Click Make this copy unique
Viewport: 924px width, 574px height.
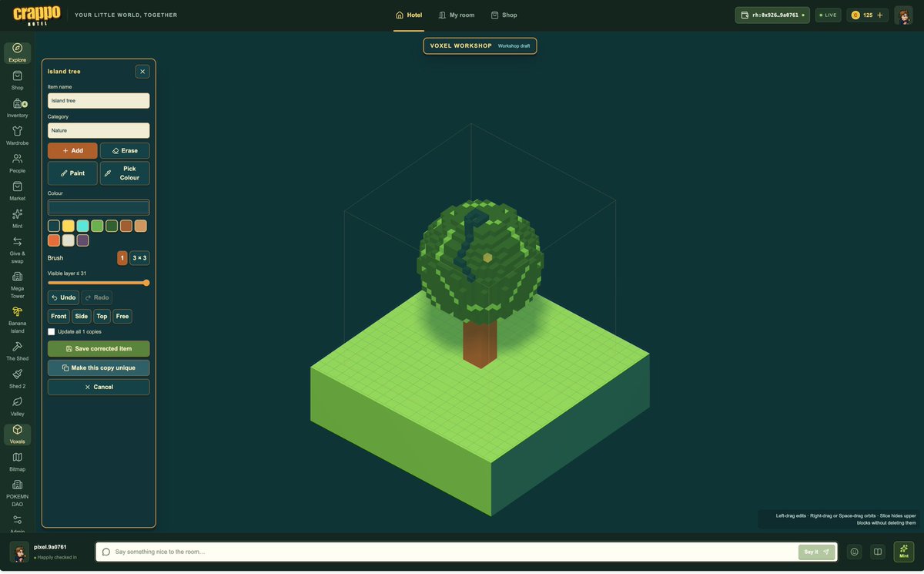(99, 368)
